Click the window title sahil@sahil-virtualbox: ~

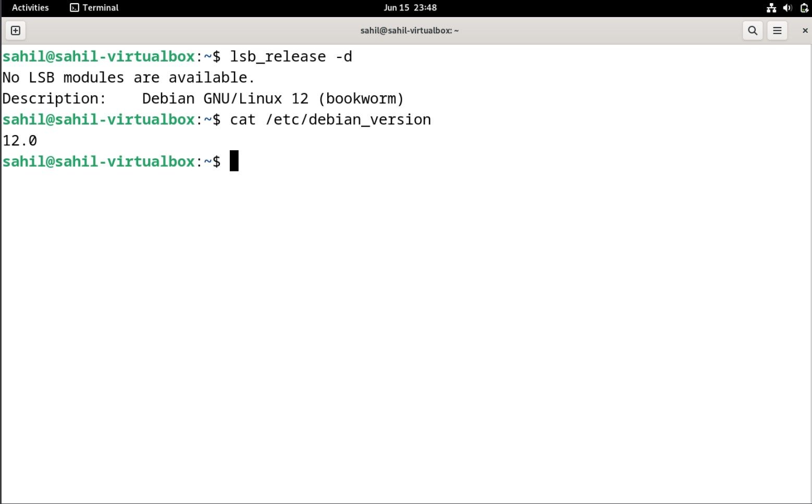coord(410,31)
